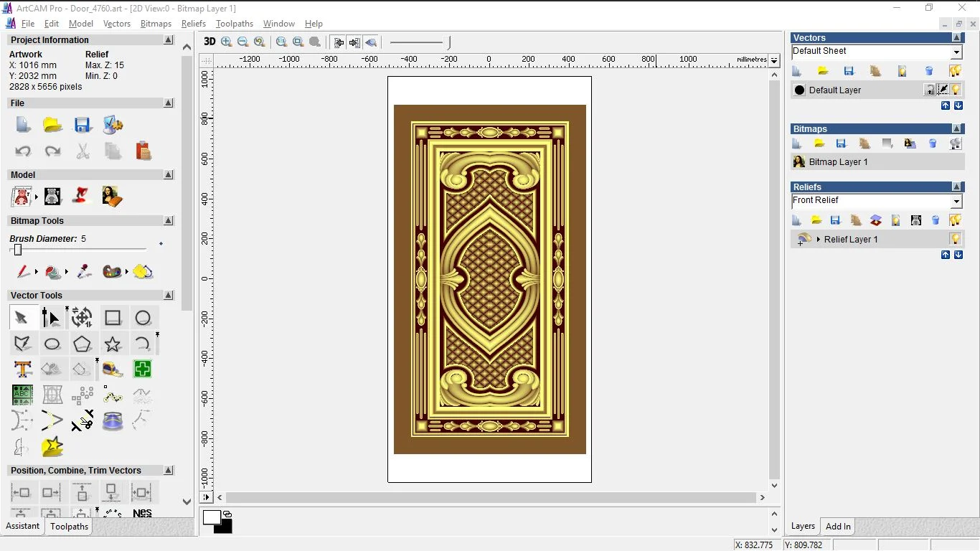Screen dimensions: 980x551
Task: Expand the Relief Layer 1 arrow
Action: [x=818, y=240]
